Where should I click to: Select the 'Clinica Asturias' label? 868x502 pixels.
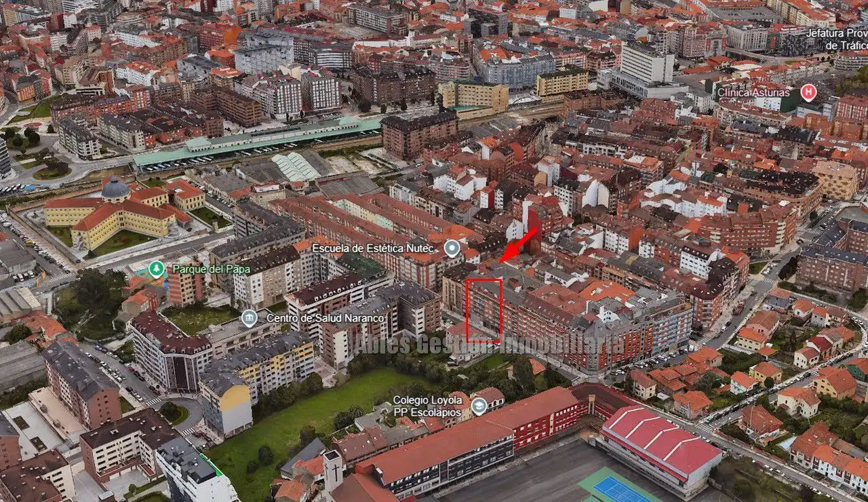click(x=753, y=92)
